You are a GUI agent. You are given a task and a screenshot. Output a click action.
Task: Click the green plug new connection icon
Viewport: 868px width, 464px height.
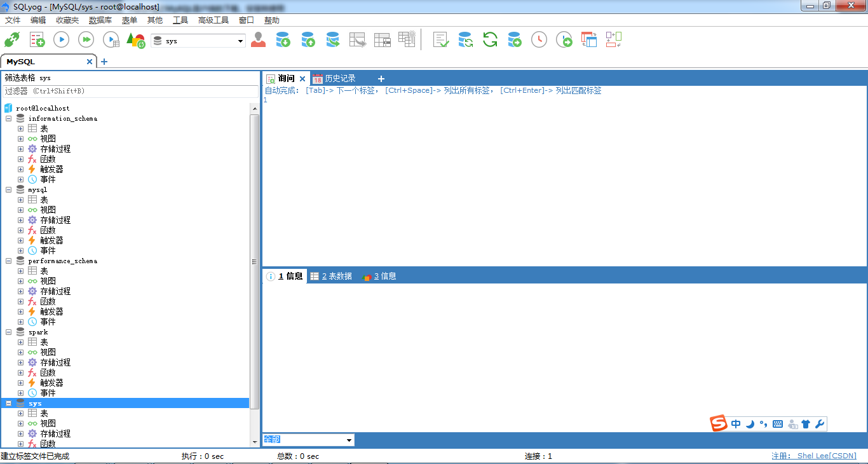11,40
